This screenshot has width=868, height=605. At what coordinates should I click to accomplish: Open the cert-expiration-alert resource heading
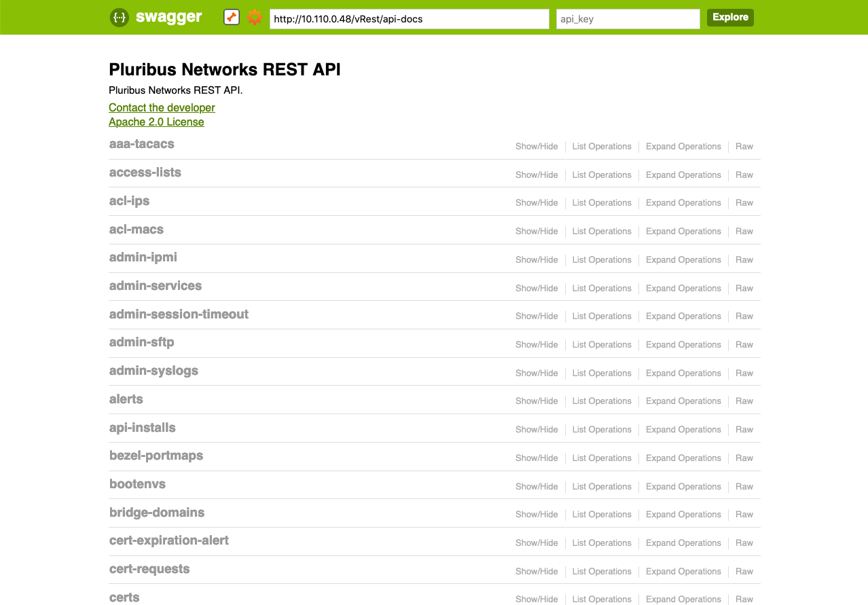coord(169,540)
